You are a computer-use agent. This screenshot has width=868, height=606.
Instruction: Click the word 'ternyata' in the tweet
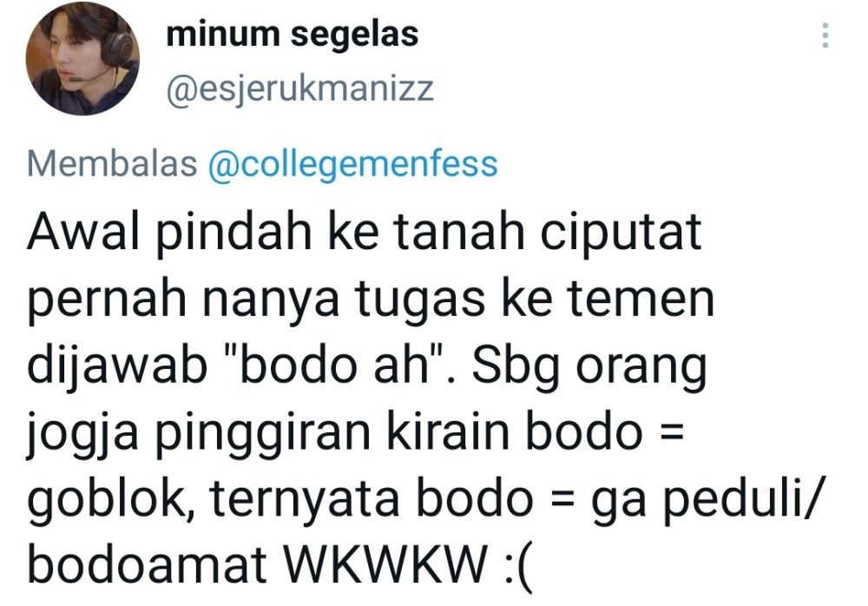pyautogui.click(x=305, y=501)
